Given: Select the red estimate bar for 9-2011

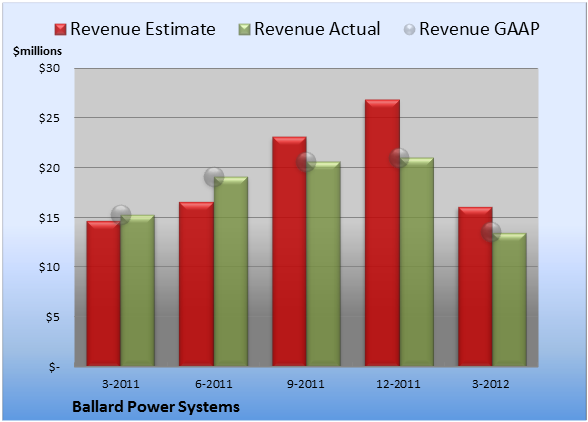Looking at the screenshot, I should click(x=289, y=251).
